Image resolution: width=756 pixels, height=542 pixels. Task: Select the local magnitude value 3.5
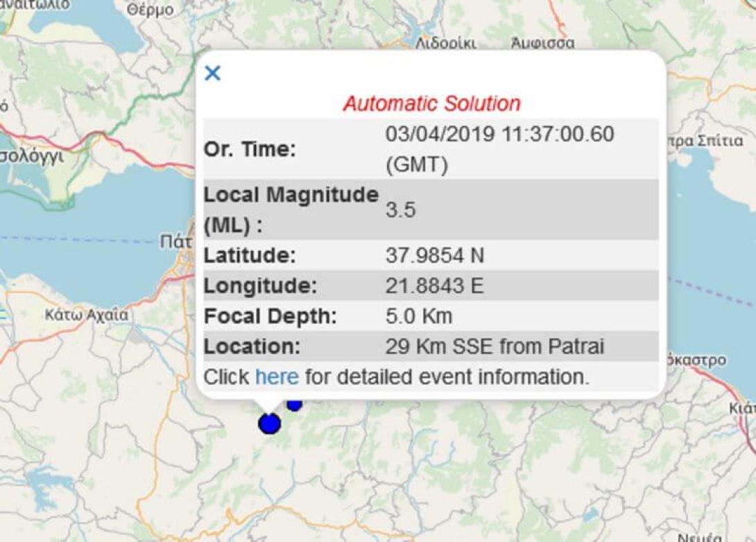(400, 210)
